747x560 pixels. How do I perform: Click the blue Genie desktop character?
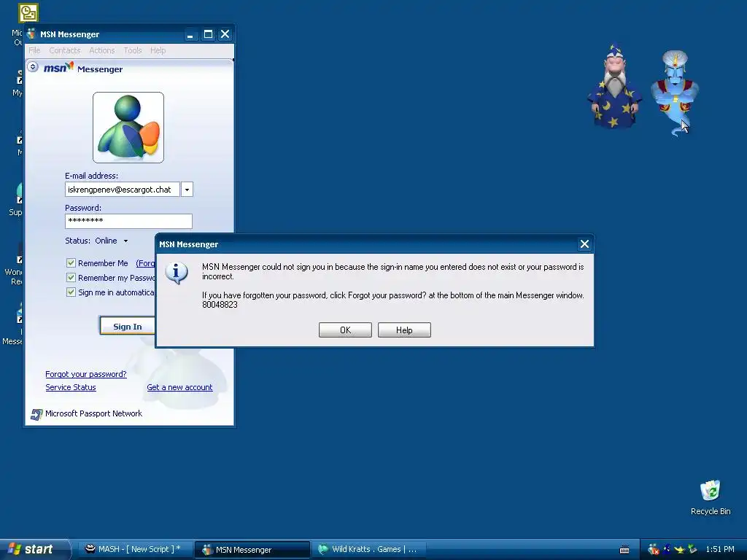(x=675, y=93)
